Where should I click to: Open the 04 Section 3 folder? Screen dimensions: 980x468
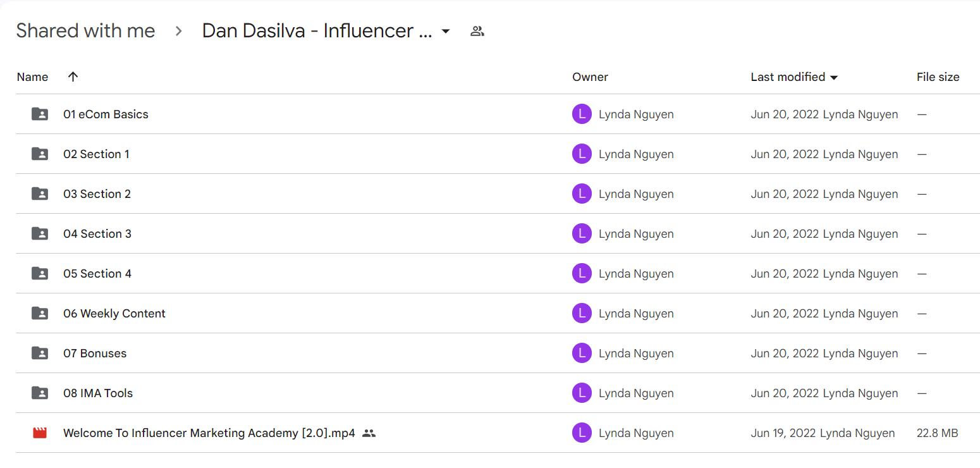pos(97,234)
